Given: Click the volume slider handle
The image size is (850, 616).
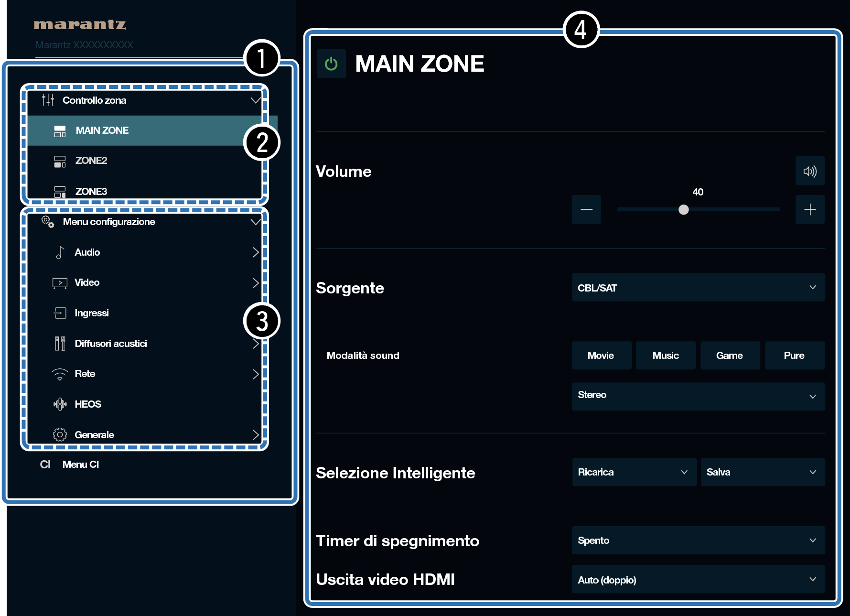Looking at the screenshot, I should click(683, 209).
